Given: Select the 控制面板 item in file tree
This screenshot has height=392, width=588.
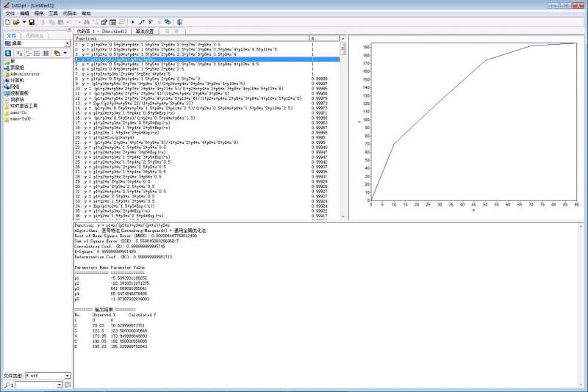Looking at the screenshot, I should 19,92.
